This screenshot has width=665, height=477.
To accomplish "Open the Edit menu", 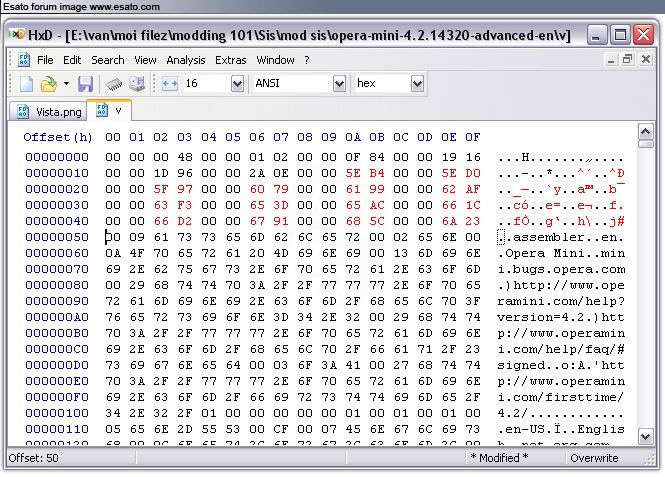I will pos(72,60).
